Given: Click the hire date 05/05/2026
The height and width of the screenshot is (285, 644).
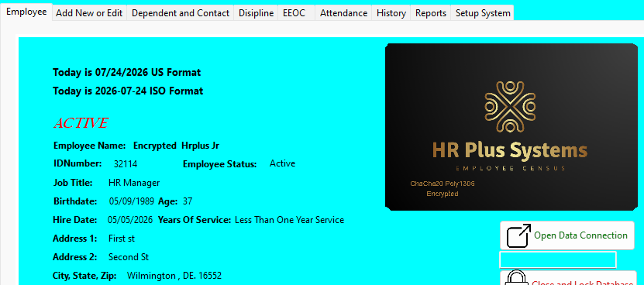Looking at the screenshot, I should pos(130,220).
